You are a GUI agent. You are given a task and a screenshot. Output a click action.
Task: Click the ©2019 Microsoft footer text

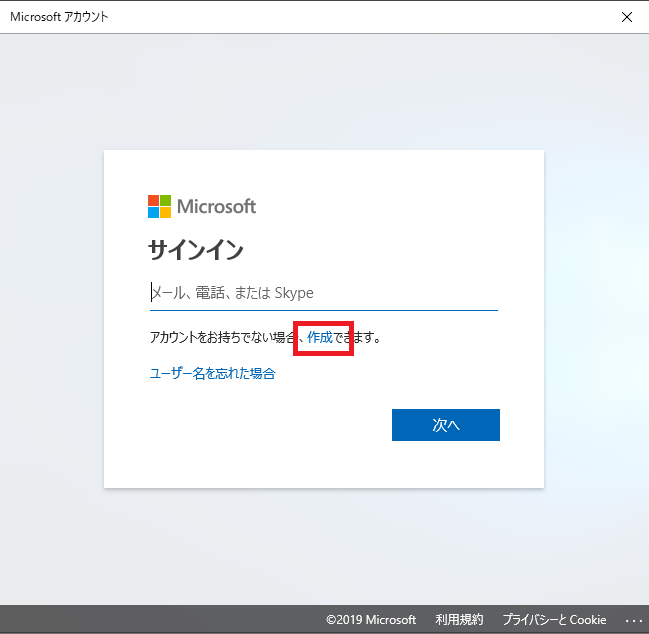point(371,620)
